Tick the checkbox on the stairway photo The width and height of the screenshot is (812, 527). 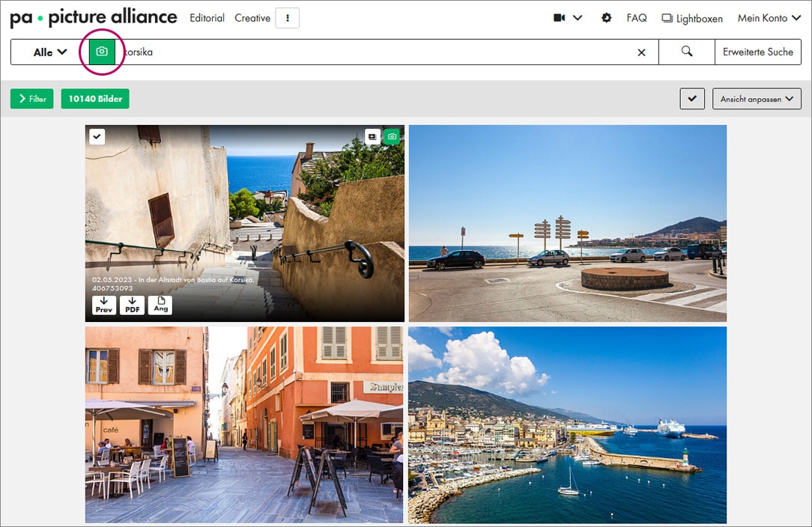point(97,136)
